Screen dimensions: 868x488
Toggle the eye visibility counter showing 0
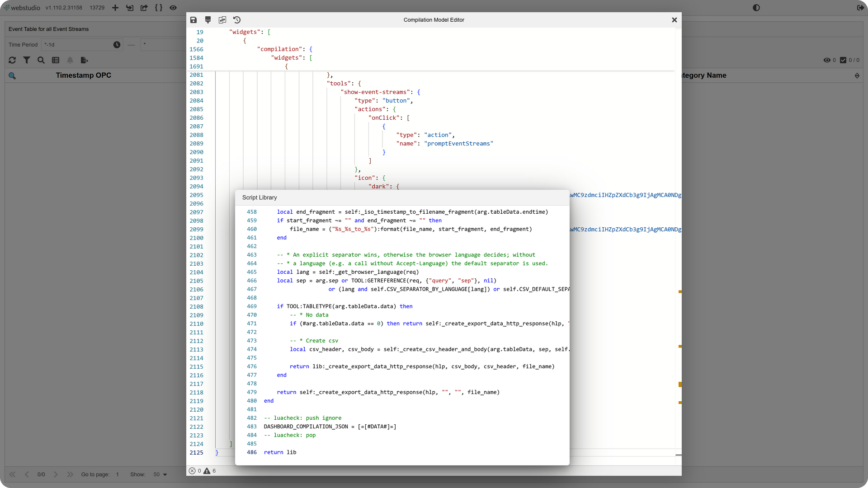tap(830, 60)
